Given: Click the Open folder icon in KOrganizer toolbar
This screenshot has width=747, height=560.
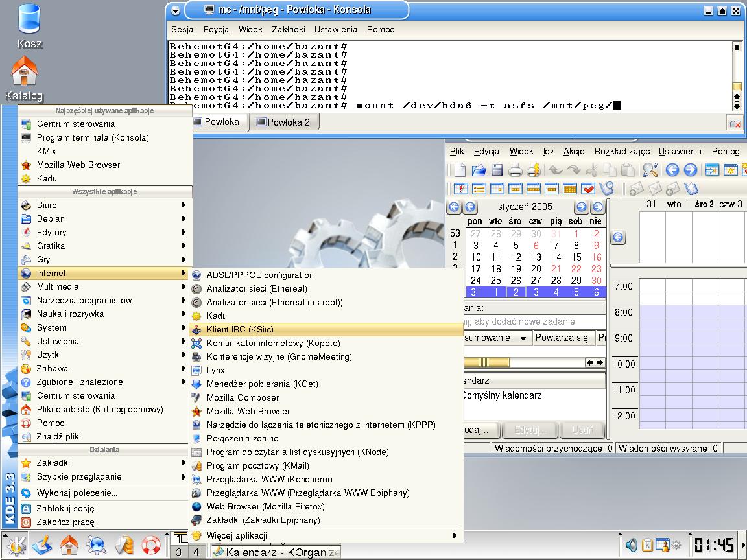Looking at the screenshot, I should coord(479,170).
